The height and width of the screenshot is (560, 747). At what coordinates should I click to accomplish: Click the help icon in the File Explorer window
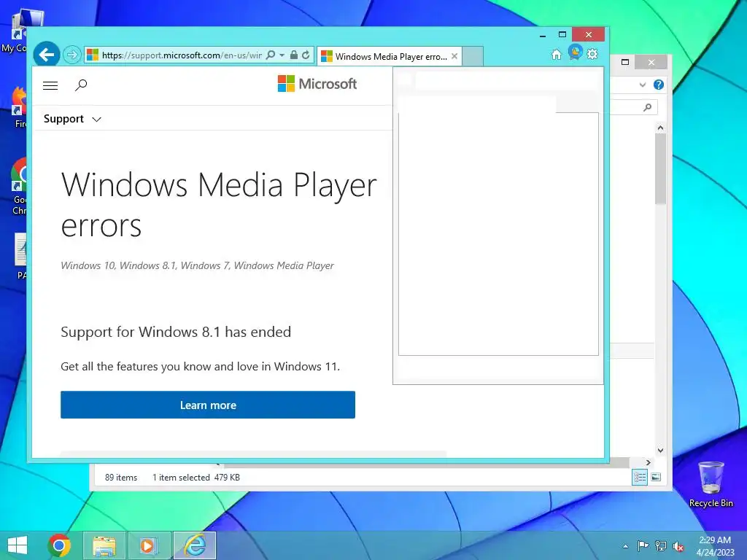(x=659, y=85)
